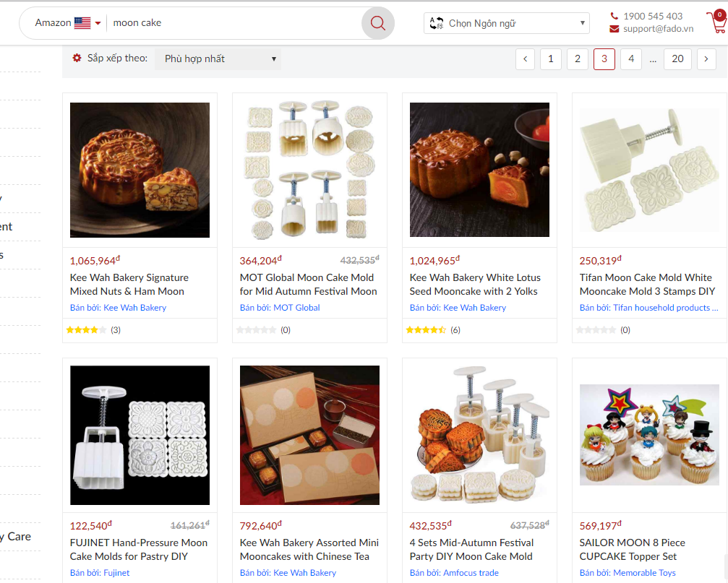Screen dimensions: 728x583
Task: Click price 792,640đ of Assorted Mini Mooncakes
Action: pyautogui.click(x=260, y=525)
